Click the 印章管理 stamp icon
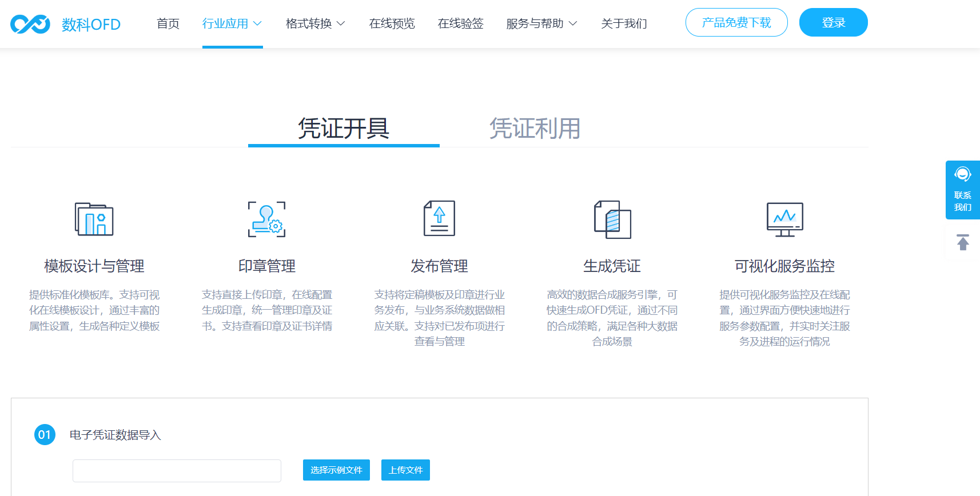 point(266,219)
